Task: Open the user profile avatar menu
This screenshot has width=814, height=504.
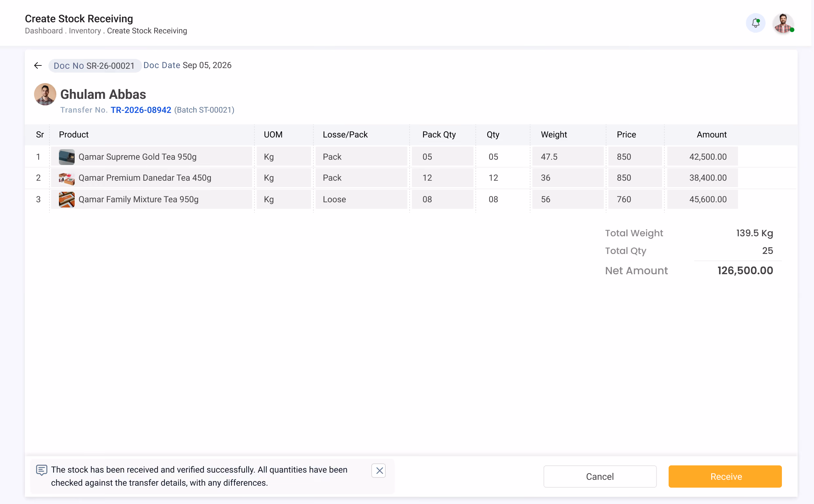Action: (783, 23)
